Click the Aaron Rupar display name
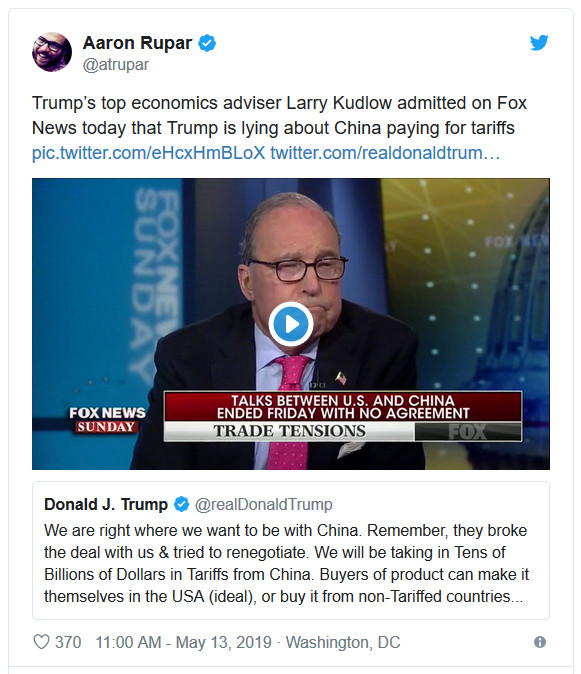The height and width of the screenshot is (674, 581). (138, 43)
